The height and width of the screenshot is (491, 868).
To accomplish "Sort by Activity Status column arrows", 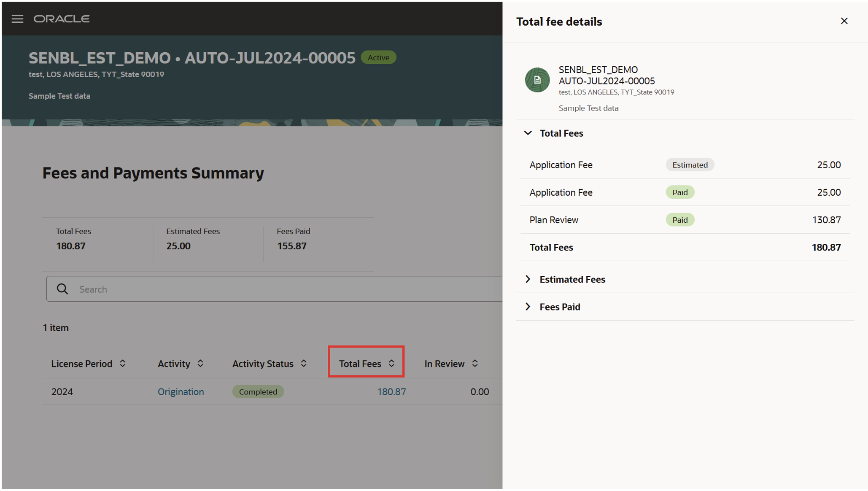I will pyautogui.click(x=304, y=364).
